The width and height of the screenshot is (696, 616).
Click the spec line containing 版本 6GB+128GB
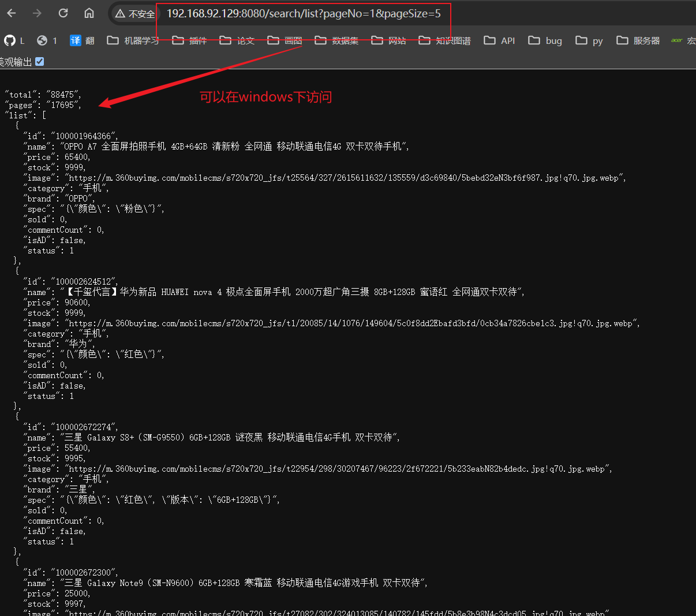[152, 500]
